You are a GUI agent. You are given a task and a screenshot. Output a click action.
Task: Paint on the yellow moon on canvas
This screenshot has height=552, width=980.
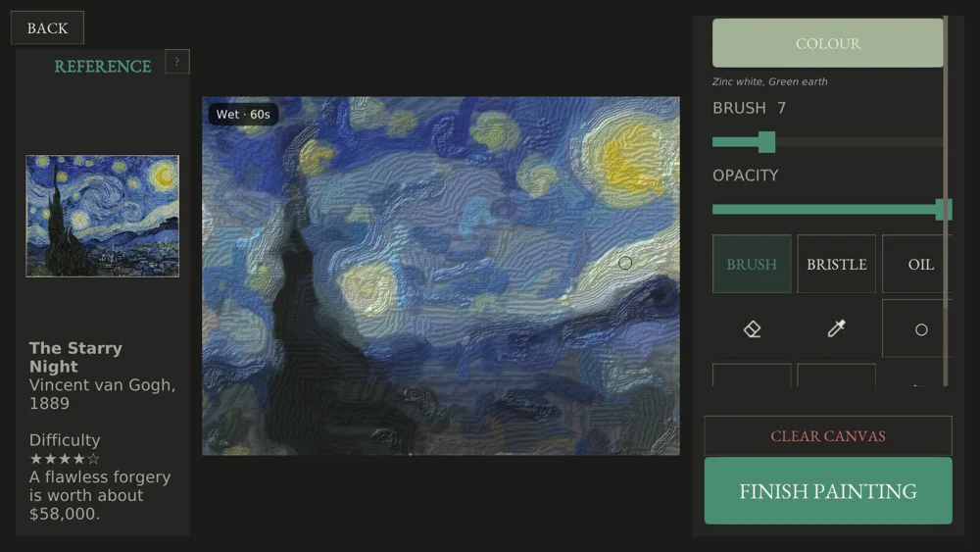(625, 160)
